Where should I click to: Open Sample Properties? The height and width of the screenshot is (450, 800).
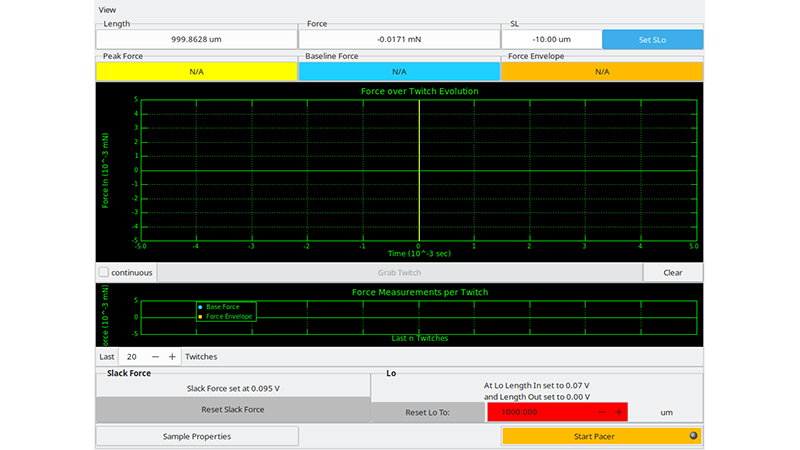(197, 436)
